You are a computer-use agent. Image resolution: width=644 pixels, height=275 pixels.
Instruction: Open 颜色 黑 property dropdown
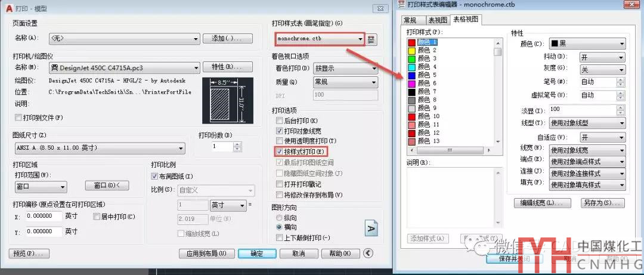click(x=587, y=44)
